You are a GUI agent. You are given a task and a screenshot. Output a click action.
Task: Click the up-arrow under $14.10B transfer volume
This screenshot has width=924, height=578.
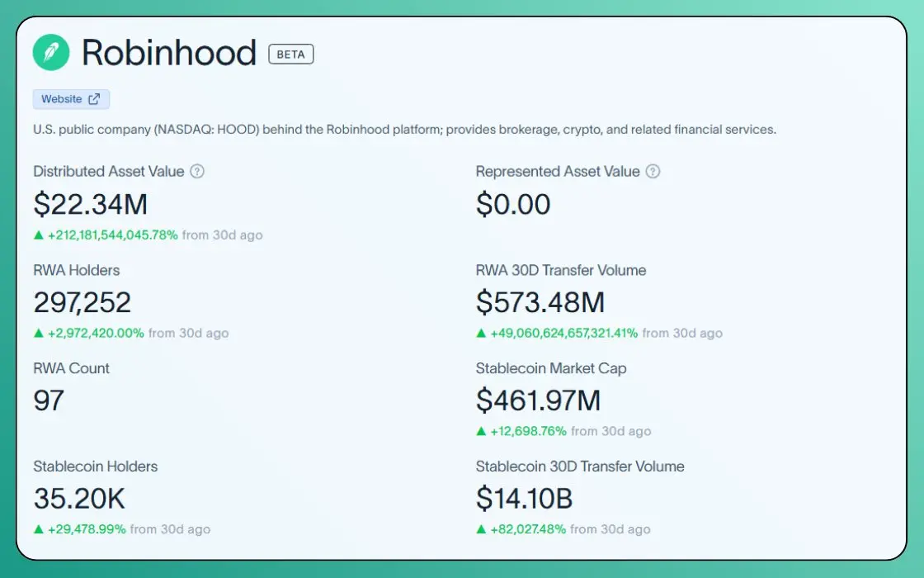(x=482, y=529)
